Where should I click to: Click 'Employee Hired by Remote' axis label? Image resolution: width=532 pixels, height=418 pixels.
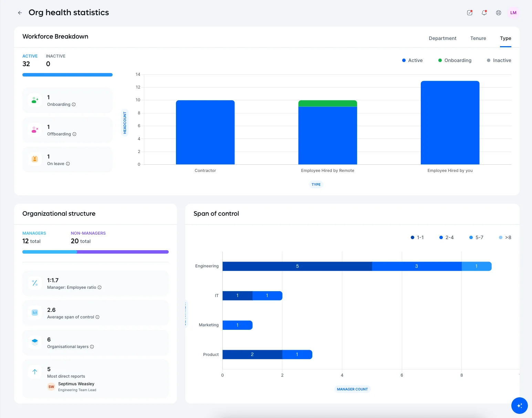coord(327,171)
